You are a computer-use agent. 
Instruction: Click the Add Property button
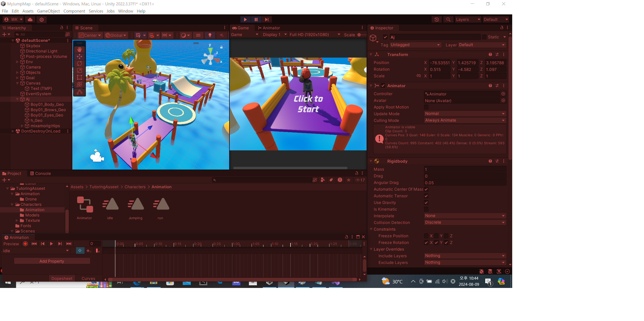52,261
